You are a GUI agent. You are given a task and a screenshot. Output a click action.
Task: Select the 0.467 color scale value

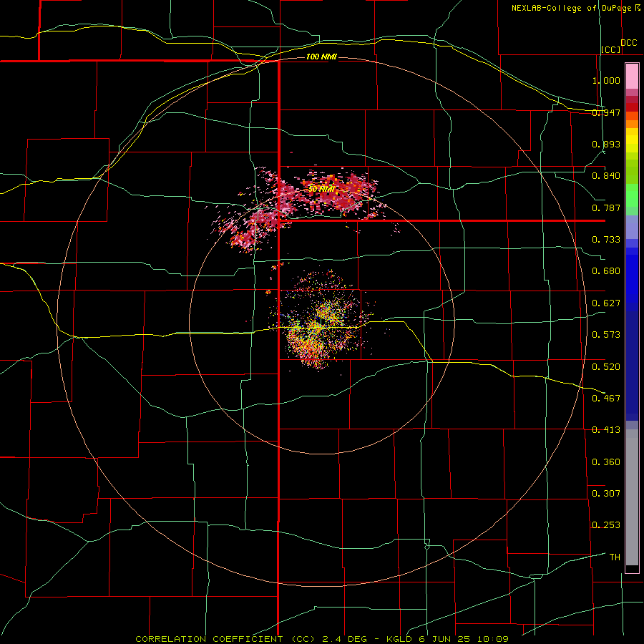click(x=606, y=398)
